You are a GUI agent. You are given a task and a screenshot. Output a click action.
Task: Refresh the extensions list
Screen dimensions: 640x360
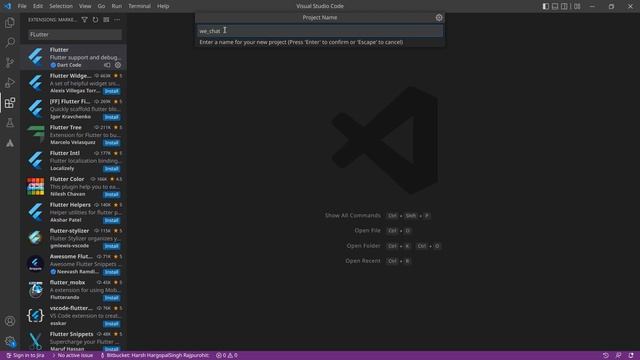(95, 20)
